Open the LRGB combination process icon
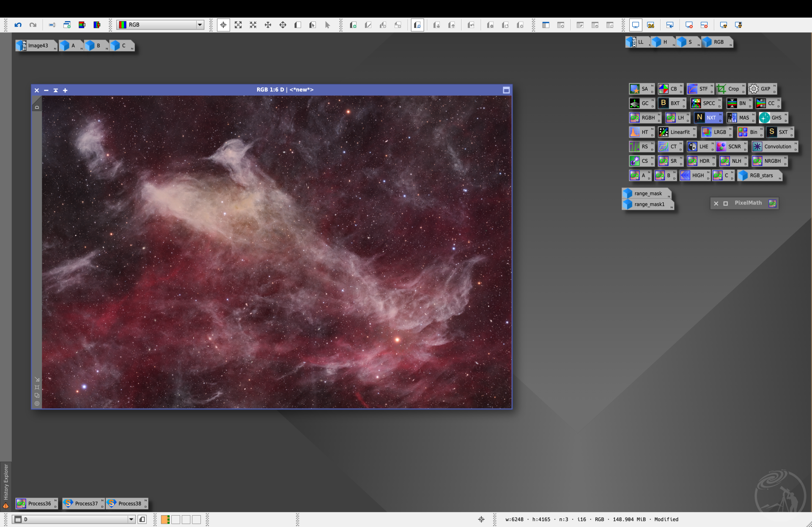812x527 pixels. pyautogui.click(x=716, y=132)
